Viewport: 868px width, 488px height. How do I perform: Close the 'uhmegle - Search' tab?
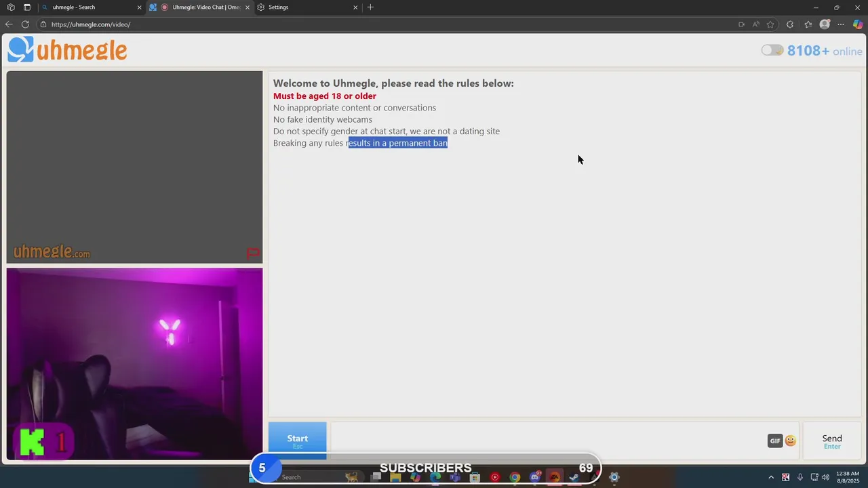140,7
